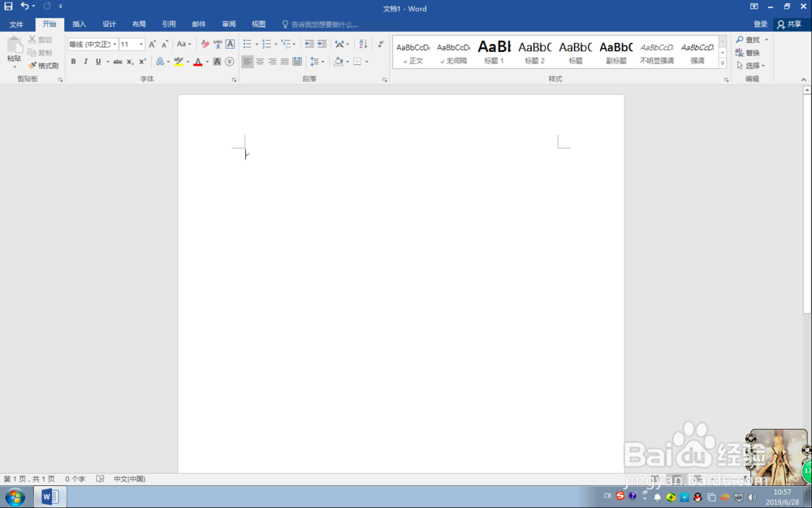The image size is (812, 508).
Task: Select the Italic formatting icon
Action: (x=85, y=61)
